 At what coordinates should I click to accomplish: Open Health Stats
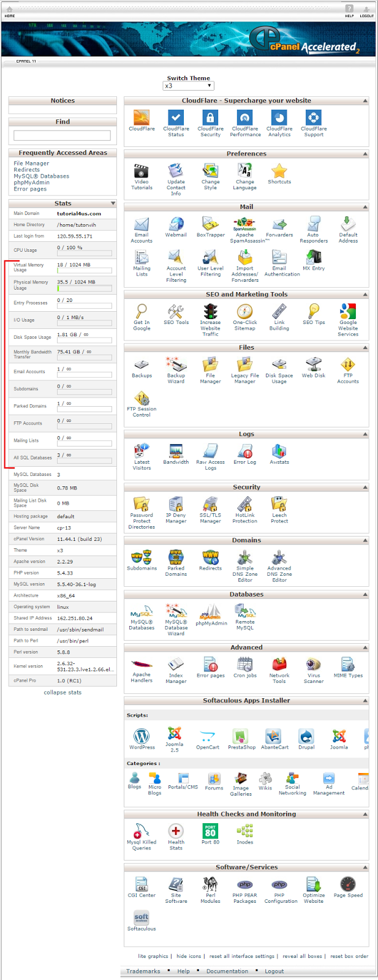click(176, 837)
